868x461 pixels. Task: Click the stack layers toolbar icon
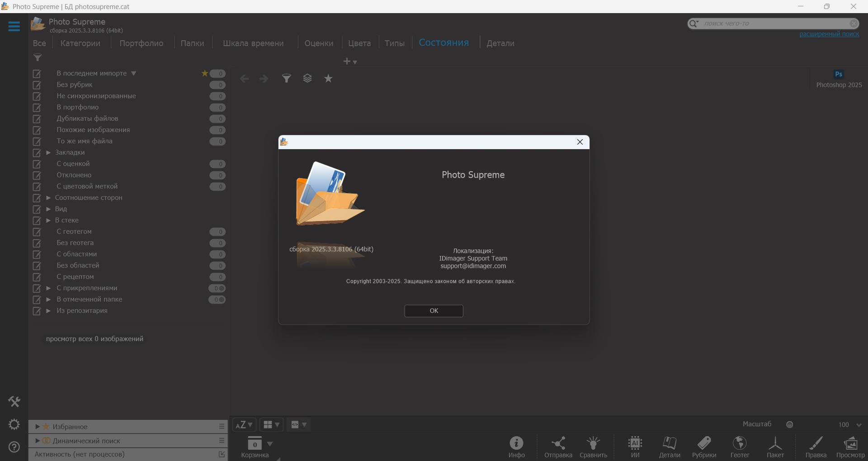307,79
